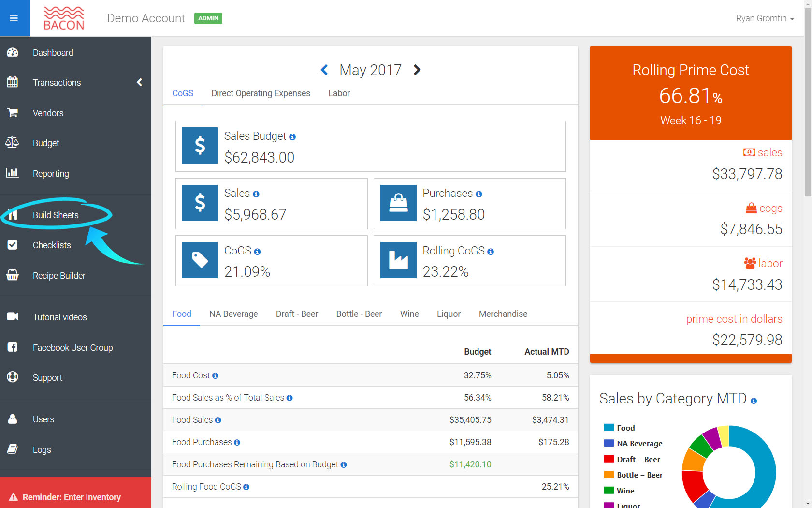The height and width of the screenshot is (508, 812).
Task: Open Budget scales icon
Action: pyautogui.click(x=12, y=143)
